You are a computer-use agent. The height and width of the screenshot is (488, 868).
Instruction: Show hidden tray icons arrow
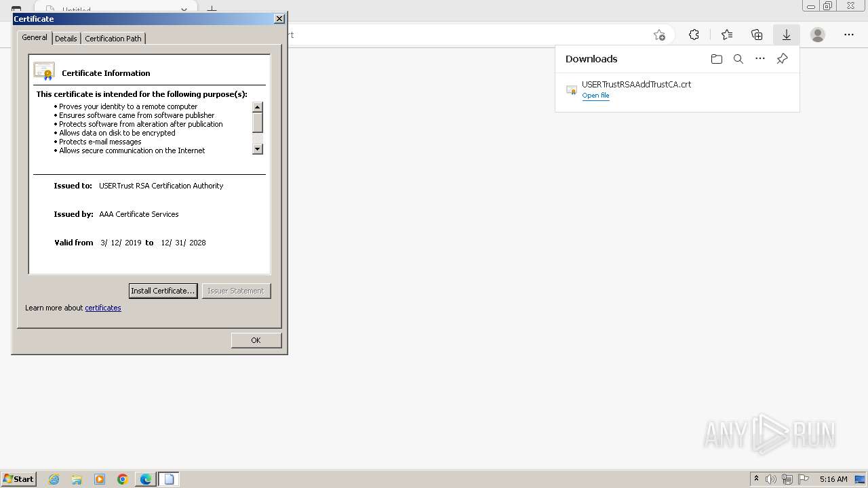(756, 479)
